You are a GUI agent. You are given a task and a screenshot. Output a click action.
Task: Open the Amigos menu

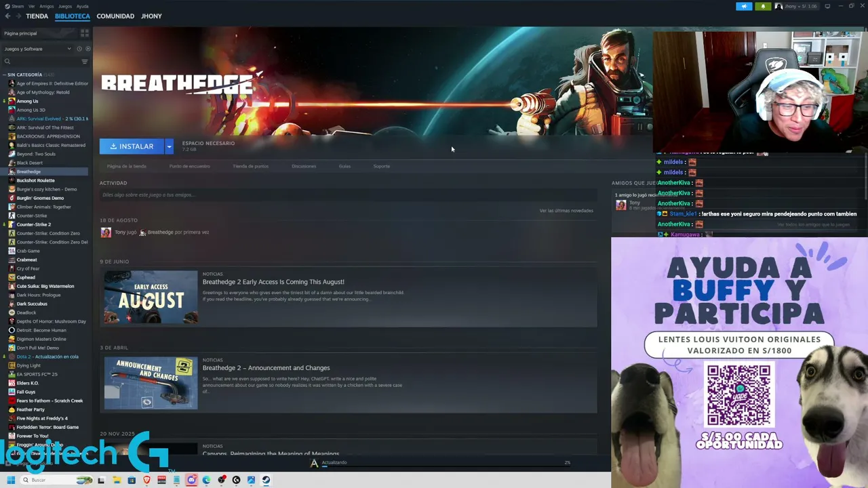pos(47,6)
